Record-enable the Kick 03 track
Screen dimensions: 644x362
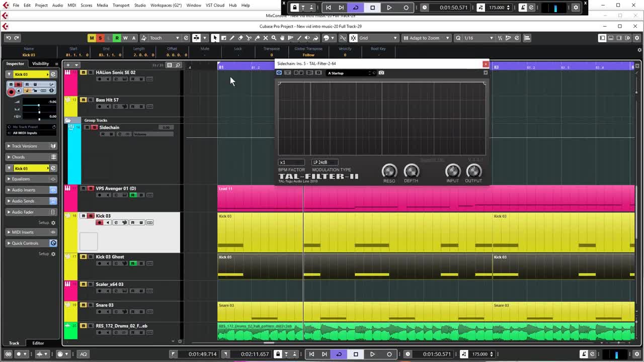tap(100, 222)
